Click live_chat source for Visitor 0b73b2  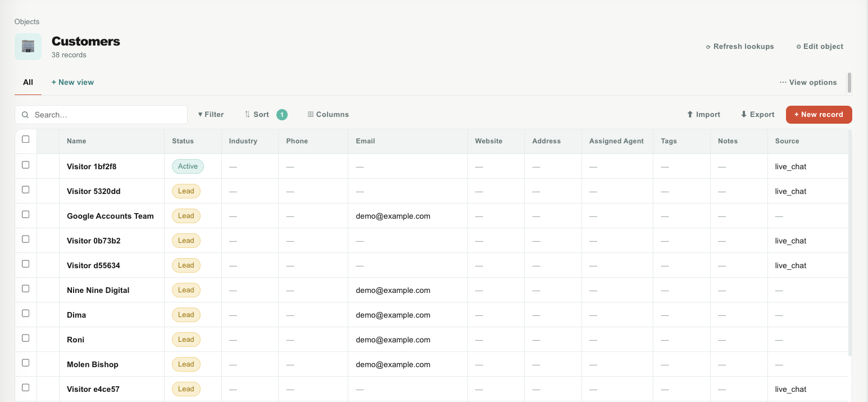(790, 241)
